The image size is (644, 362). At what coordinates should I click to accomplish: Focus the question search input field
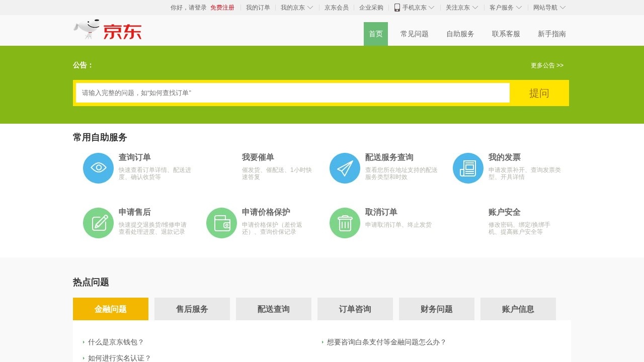(x=293, y=93)
